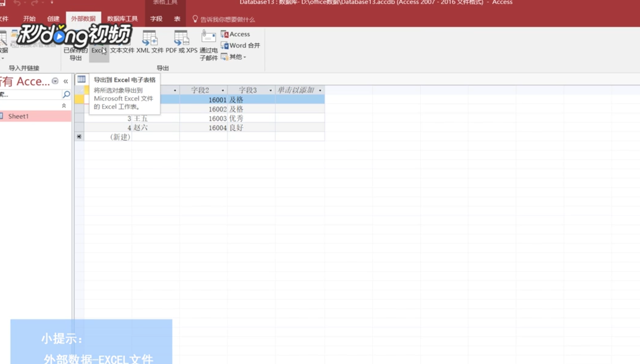Image resolution: width=640 pixels, height=364 pixels.
Task: Select 字段3 column header
Action: [251, 90]
